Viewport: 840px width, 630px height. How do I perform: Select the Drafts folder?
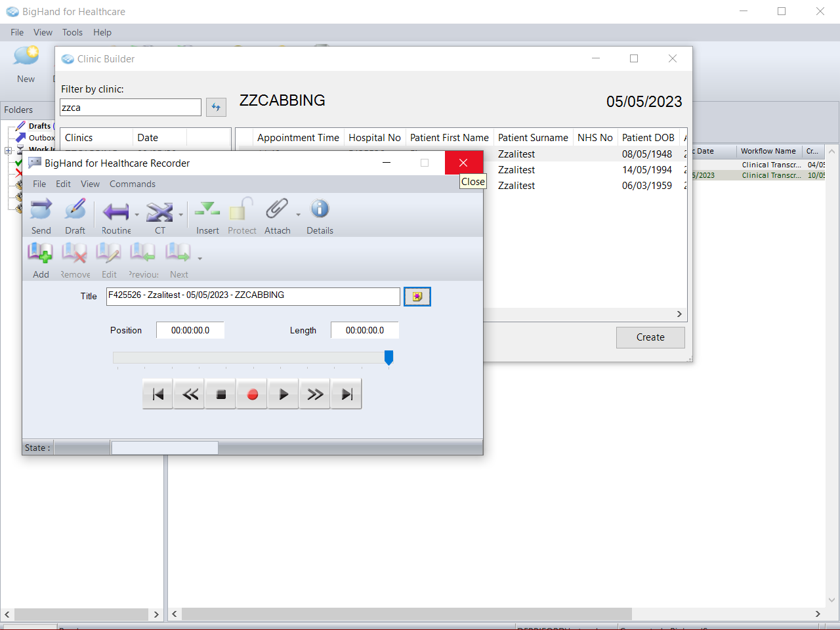point(39,126)
